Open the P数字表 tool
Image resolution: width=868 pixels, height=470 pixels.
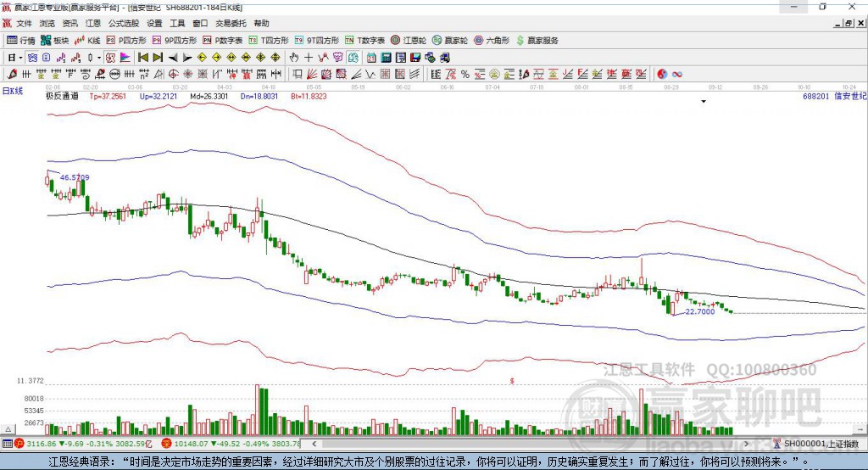pyautogui.click(x=223, y=41)
